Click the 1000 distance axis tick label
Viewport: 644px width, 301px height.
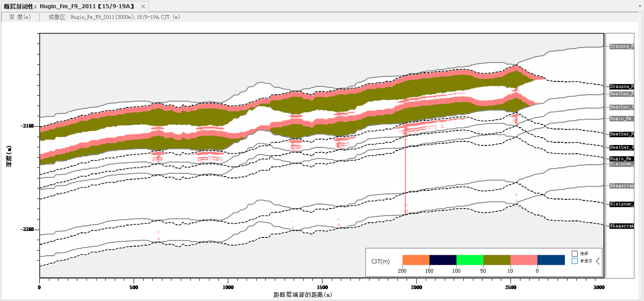pos(228,288)
